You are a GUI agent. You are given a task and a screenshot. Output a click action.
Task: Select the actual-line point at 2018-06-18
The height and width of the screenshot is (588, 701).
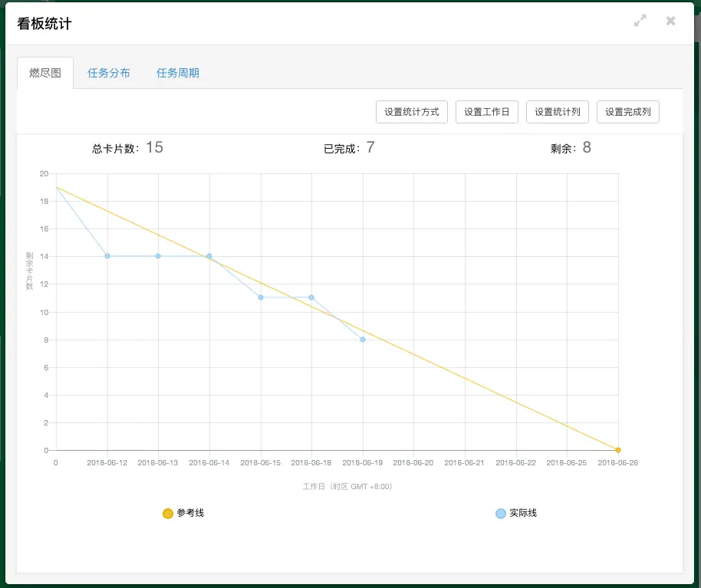(311, 297)
